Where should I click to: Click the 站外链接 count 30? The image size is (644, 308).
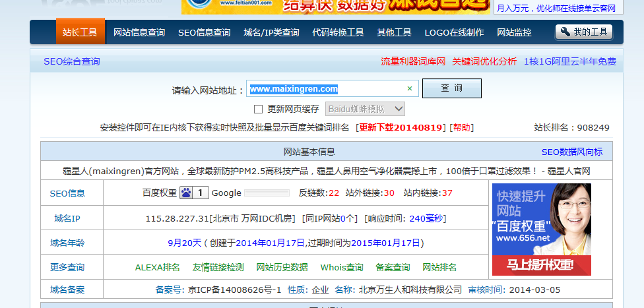click(x=389, y=193)
